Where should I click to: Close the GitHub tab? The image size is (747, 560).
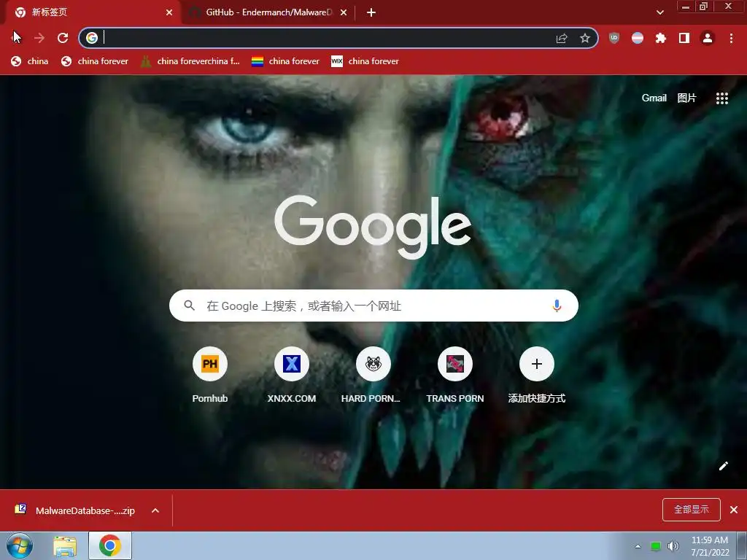click(344, 12)
